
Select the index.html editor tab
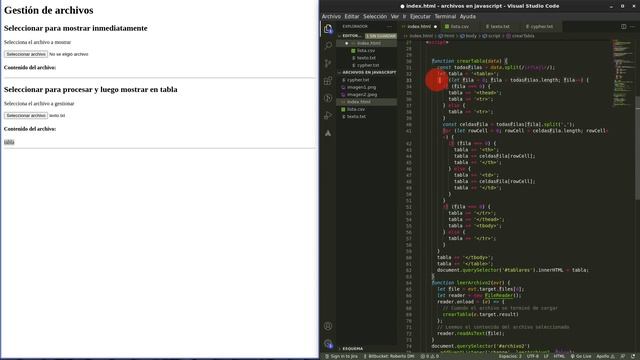[x=419, y=27]
